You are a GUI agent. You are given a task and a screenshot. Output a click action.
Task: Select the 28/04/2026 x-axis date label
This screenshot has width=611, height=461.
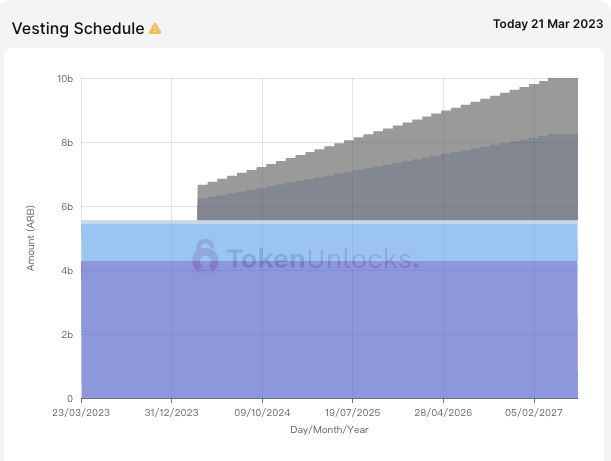pyautogui.click(x=442, y=412)
